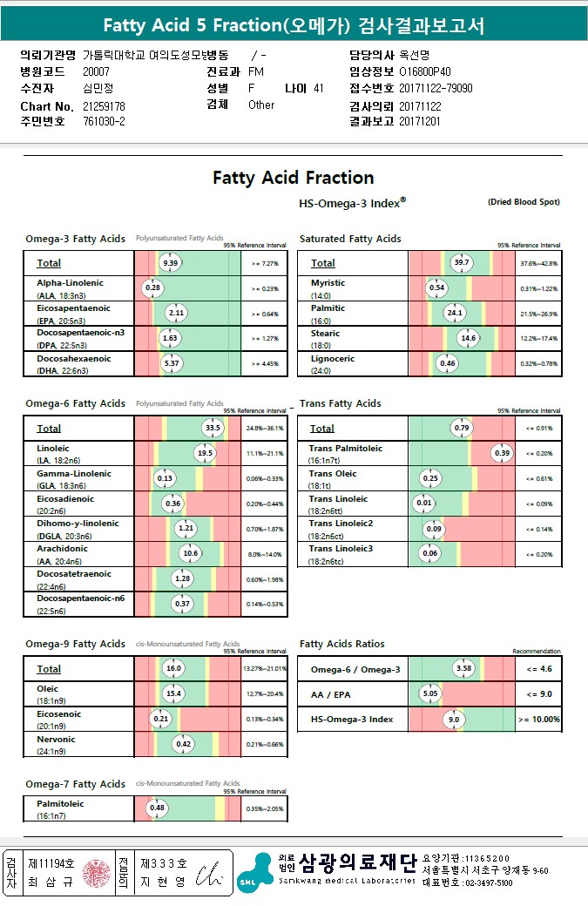Open the Total link under Omega-3 Fatty Acids
The width and height of the screenshot is (588, 906).
[49, 263]
